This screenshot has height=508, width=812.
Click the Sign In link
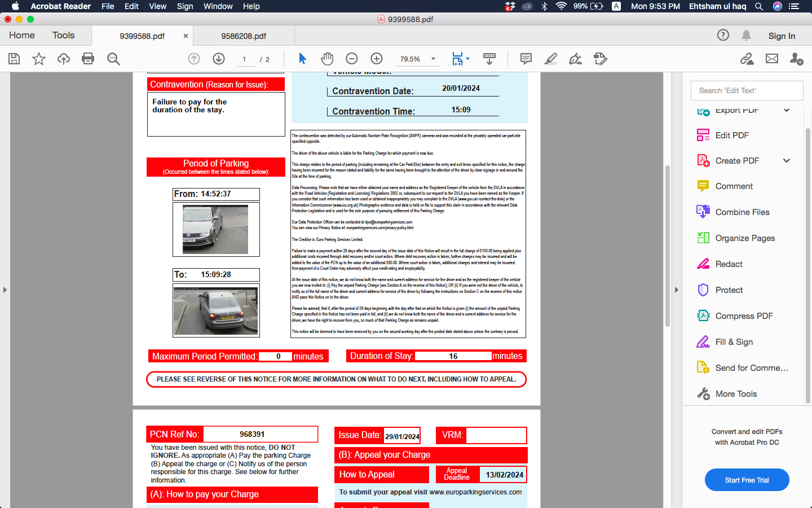[x=782, y=36]
